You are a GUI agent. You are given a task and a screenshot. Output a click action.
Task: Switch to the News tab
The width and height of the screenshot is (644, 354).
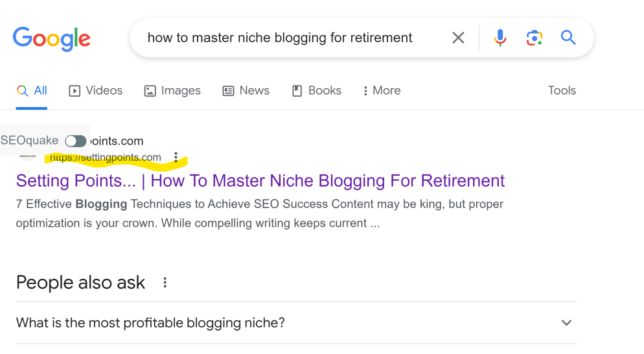tap(246, 91)
